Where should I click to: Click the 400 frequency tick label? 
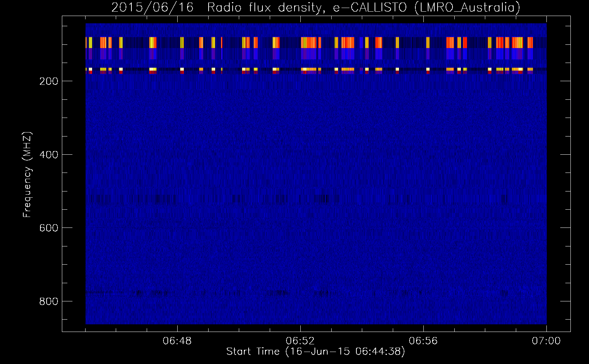[x=49, y=155]
